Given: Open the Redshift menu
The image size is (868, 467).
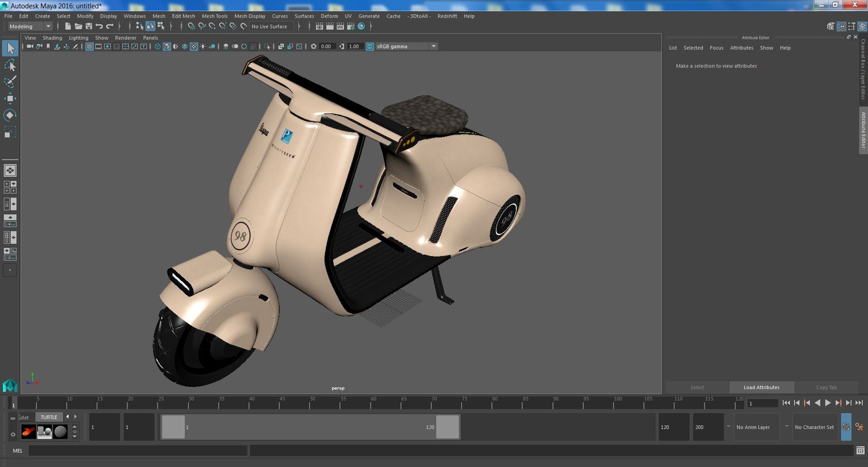Looking at the screenshot, I should click(x=447, y=16).
